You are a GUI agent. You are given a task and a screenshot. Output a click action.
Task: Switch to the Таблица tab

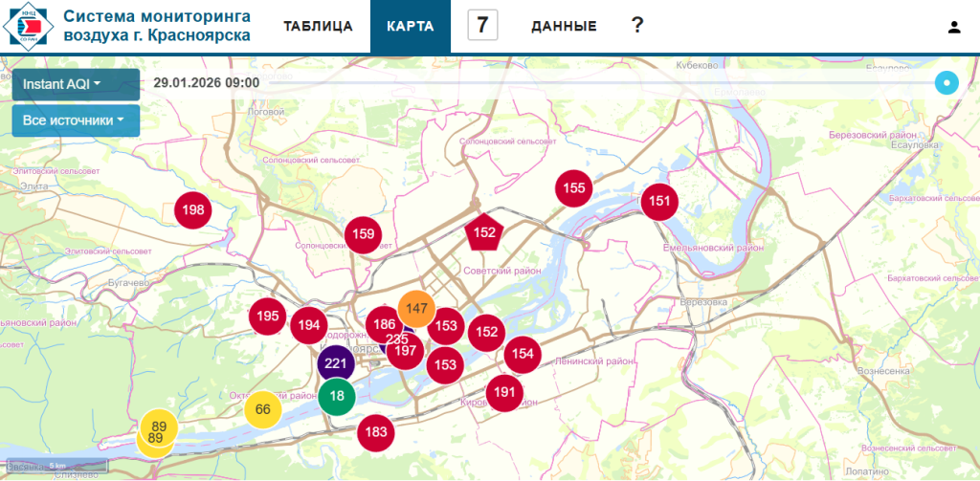click(318, 27)
